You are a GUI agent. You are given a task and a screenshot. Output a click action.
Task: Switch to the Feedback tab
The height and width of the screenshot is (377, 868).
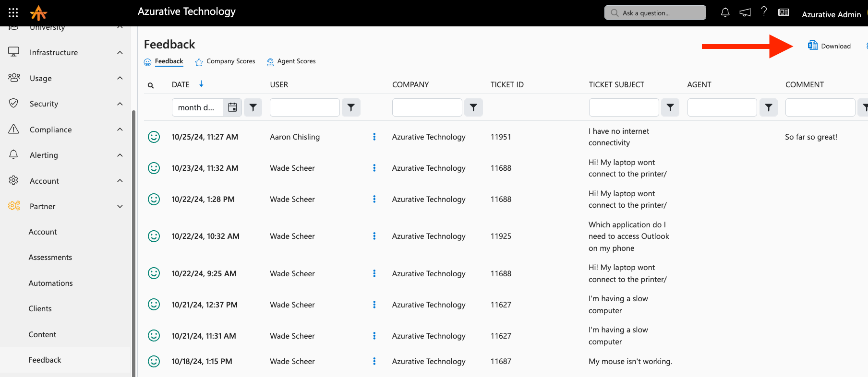coord(164,61)
